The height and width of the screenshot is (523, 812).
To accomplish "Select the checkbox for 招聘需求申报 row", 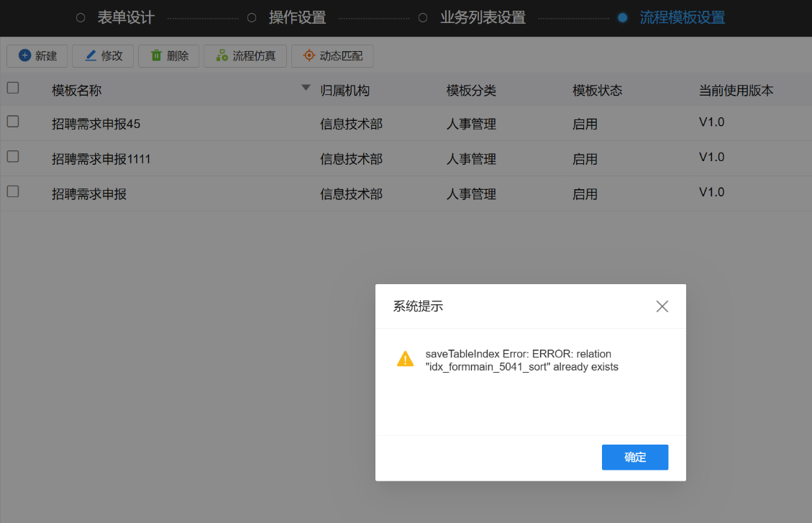I will [13, 191].
